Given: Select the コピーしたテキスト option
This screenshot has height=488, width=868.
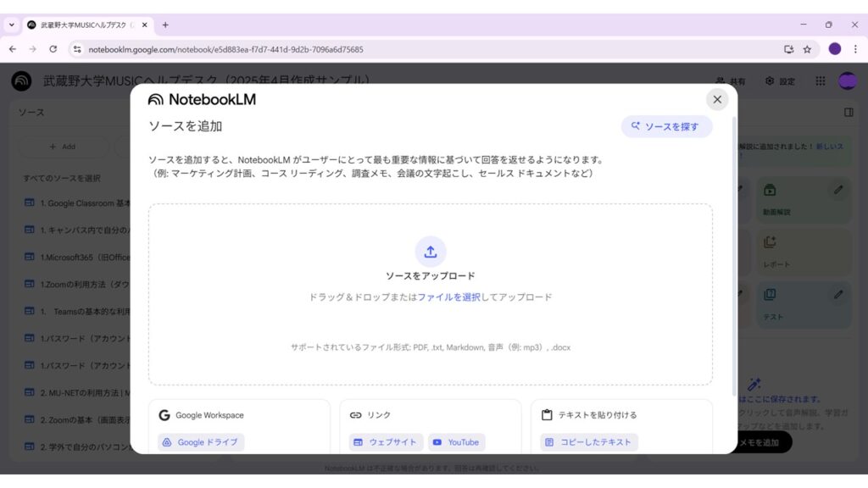Looking at the screenshot, I should pos(589,442).
